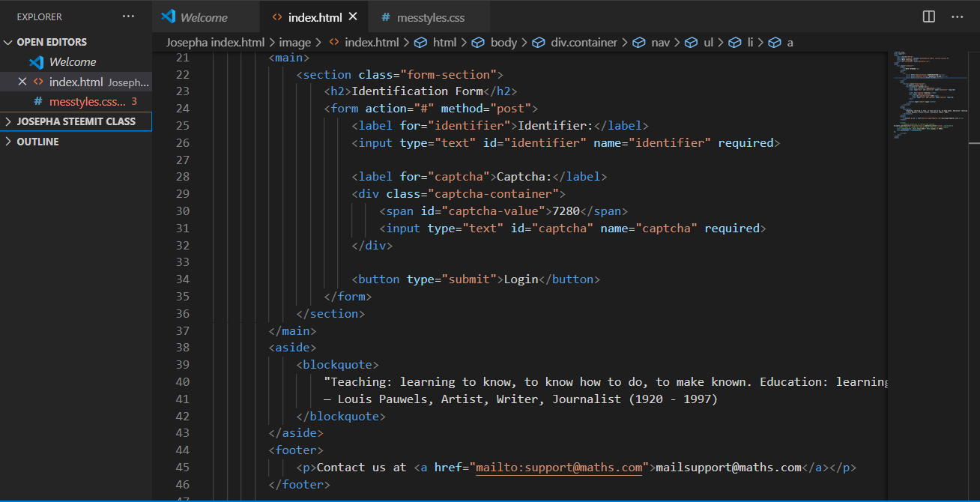
Task: Click 'form-section' class value in code
Action: click(448, 75)
